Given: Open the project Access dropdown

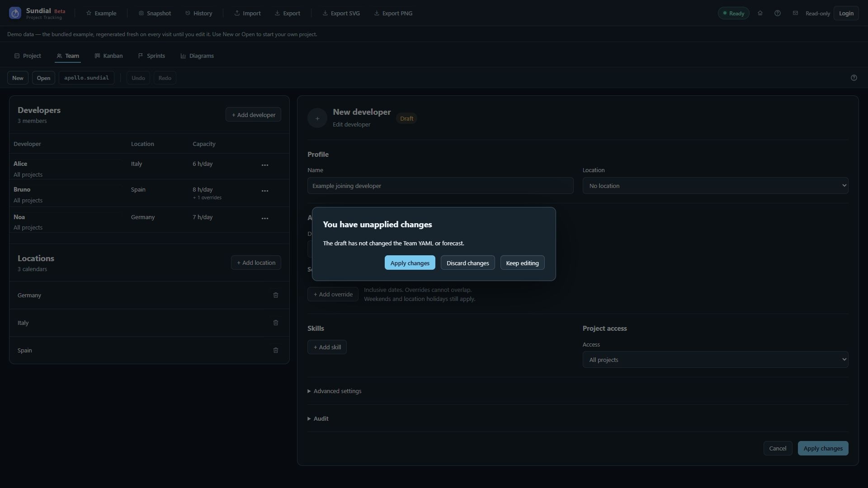Looking at the screenshot, I should (x=715, y=360).
